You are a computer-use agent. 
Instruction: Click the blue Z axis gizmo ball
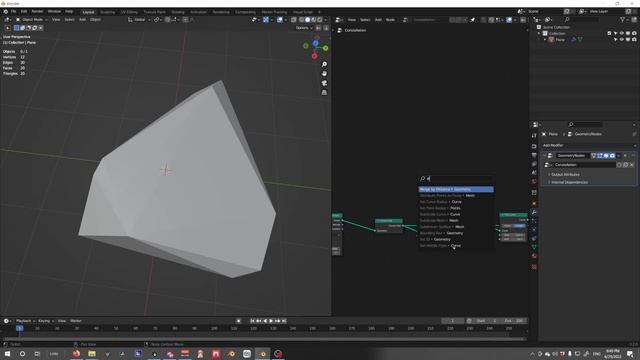coord(316,43)
